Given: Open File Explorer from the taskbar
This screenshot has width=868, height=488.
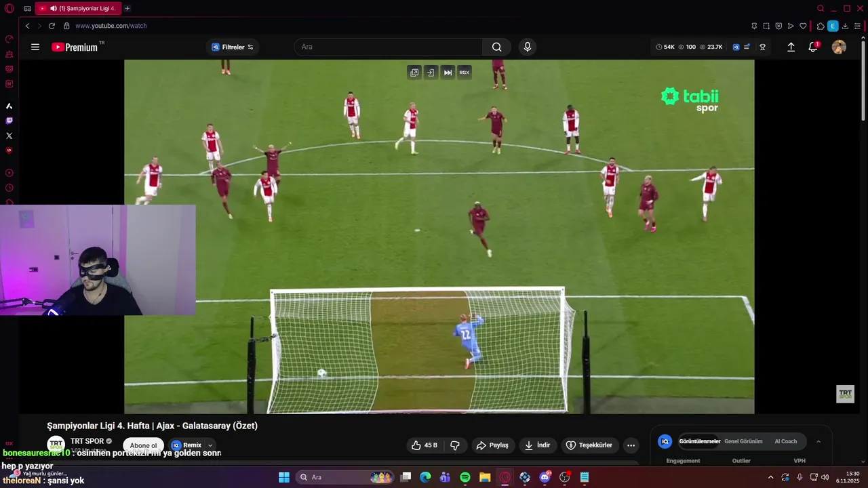Looking at the screenshot, I should tap(485, 477).
